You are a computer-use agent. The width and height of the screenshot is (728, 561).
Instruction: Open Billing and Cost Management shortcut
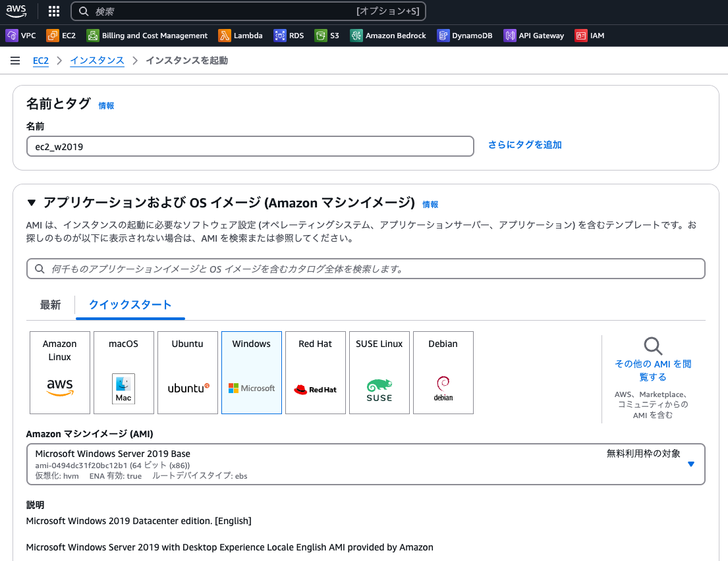147,36
